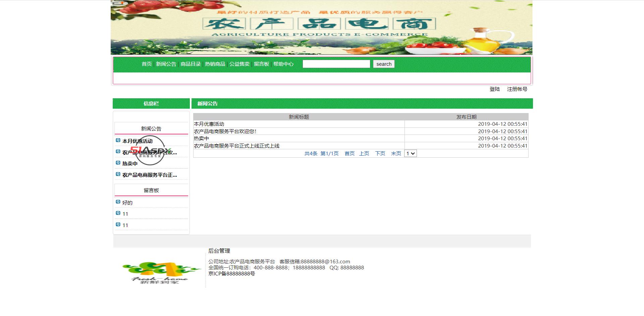Click the icon beside 本月优惠活动 in sidebar

coord(118,140)
